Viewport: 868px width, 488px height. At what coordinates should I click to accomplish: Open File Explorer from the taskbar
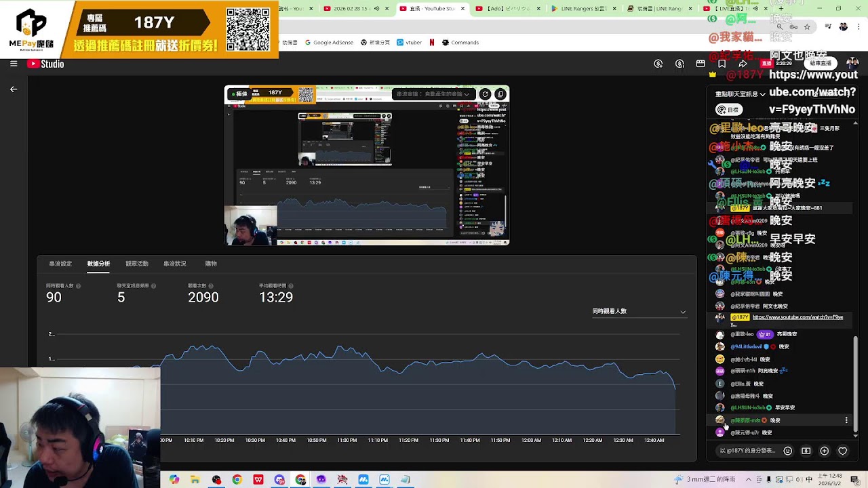[x=195, y=480]
